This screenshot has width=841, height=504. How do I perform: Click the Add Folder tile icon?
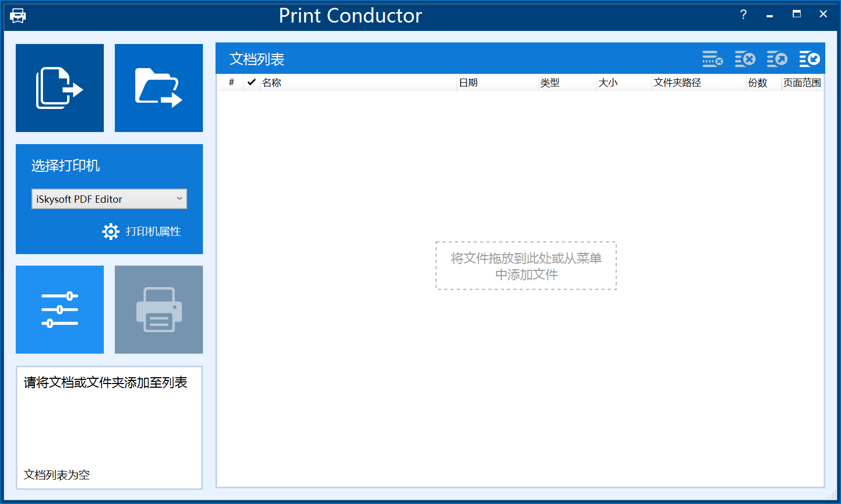pos(159,88)
